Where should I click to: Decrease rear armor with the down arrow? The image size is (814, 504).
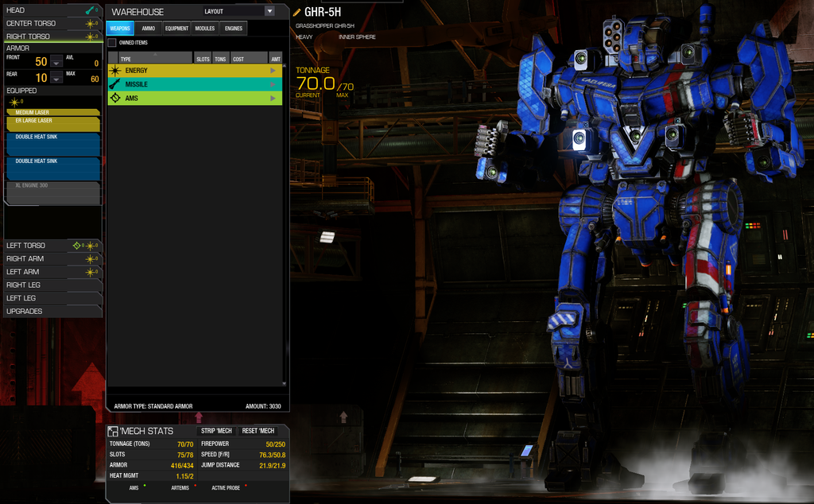pyautogui.click(x=56, y=79)
